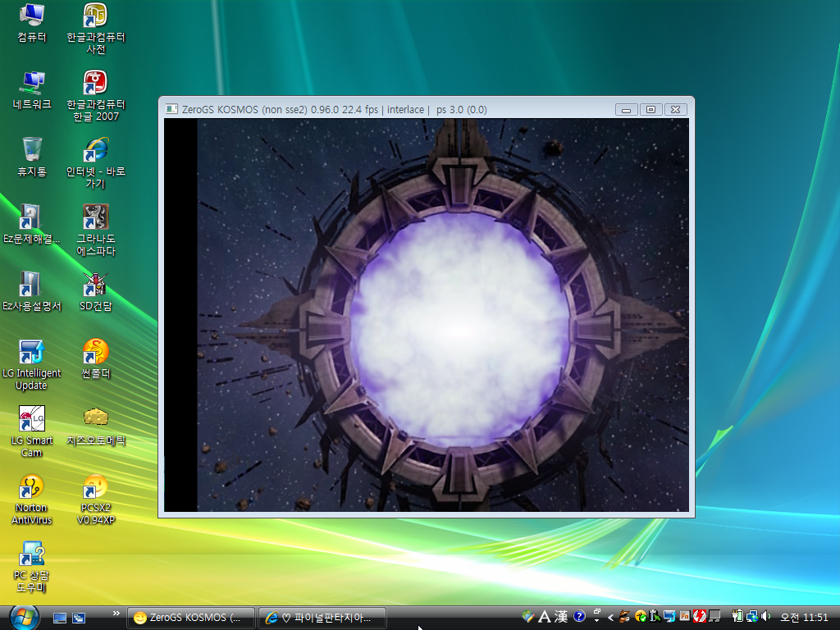Select the LG Smart Cam shortcut
The width and height of the screenshot is (840, 630).
pos(32,433)
